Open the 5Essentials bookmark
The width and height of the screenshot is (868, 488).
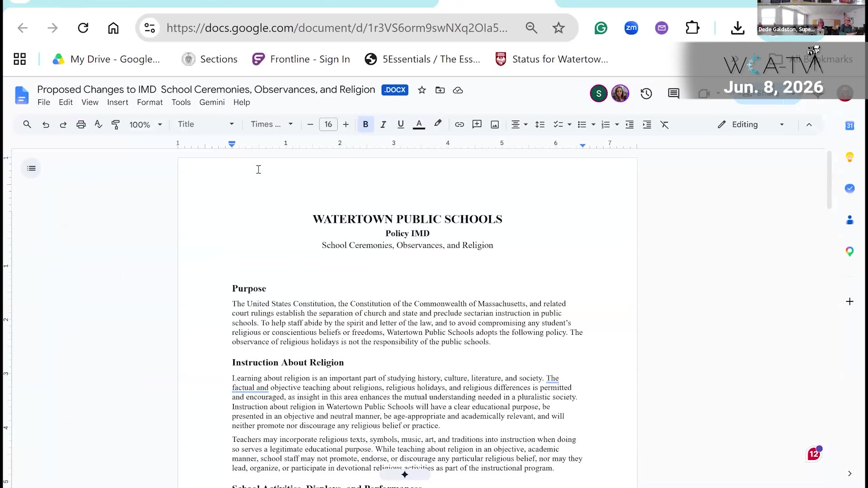(x=422, y=59)
